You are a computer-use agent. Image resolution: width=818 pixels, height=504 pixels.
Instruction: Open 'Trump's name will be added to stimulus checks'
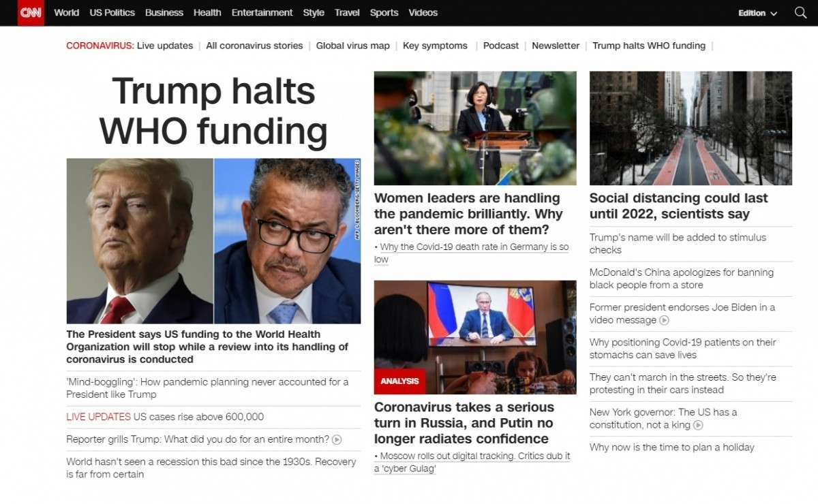678,244
